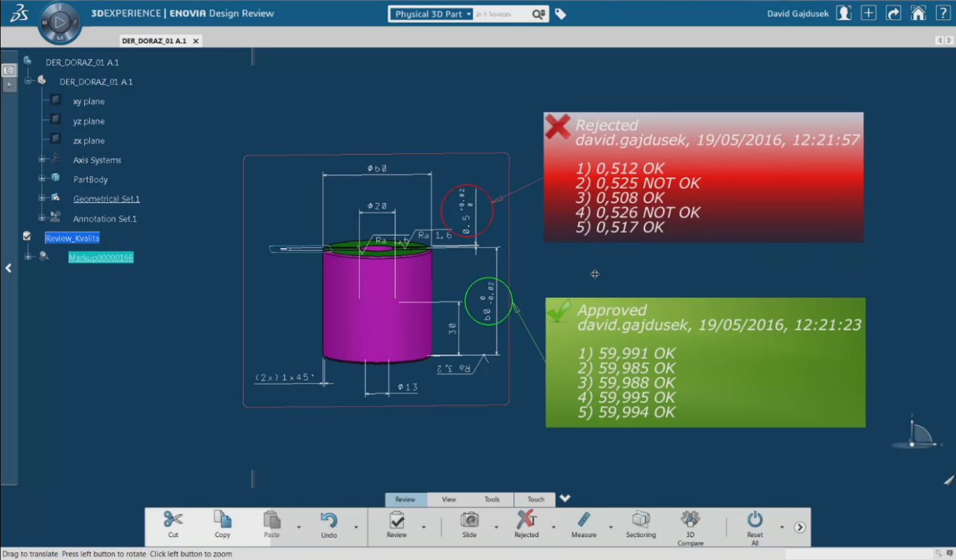Collapse the DER_DORAZ_01 A.1 child node
The width and height of the screenshot is (956, 560).
pyautogui.click(x=28, y=81)
